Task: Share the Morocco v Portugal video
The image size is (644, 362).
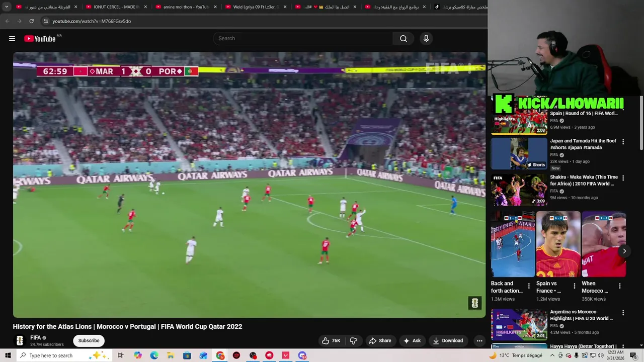Action: click(x=380, y=340)
